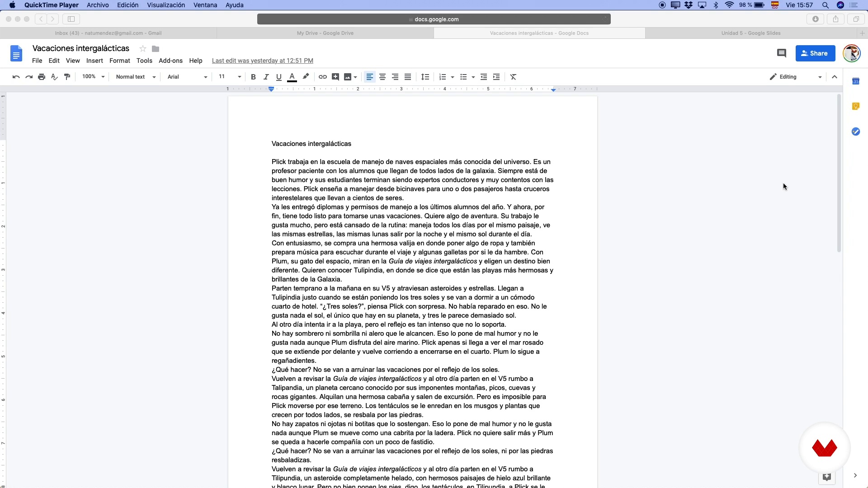Image resolution: width=868 pixels, height=488 pixels.
Task: Set justified text alignment
Action: 408,77
